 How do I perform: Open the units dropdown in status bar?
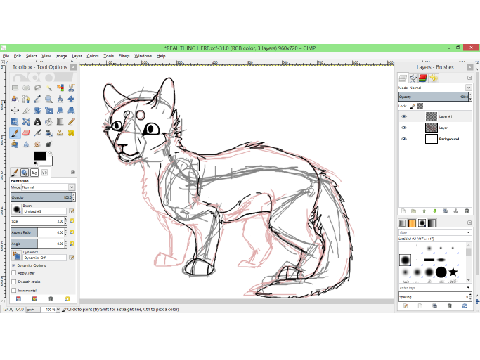[33, 310]
